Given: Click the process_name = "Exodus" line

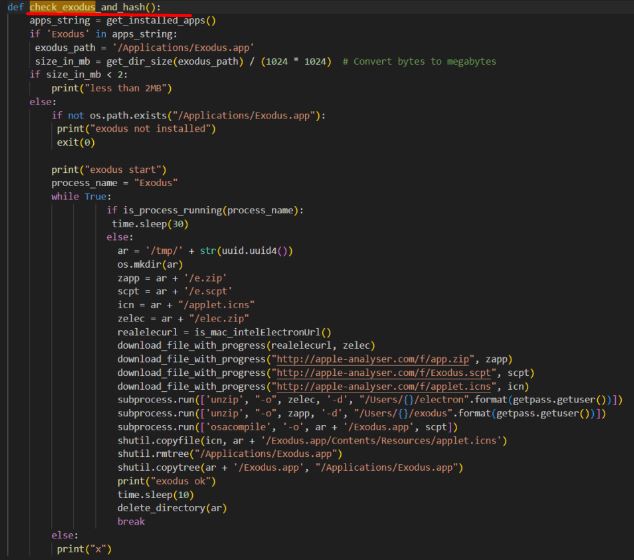Looking at the screenshot, I should [114, 183].
